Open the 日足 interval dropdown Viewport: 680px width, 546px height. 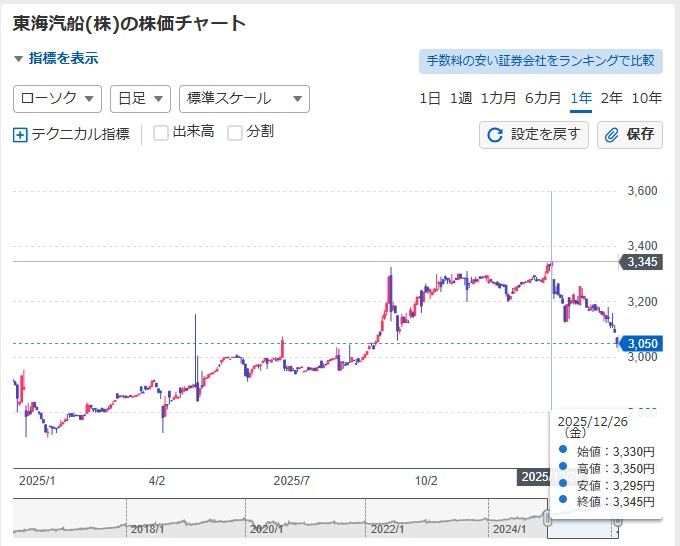tap(140, 99)
